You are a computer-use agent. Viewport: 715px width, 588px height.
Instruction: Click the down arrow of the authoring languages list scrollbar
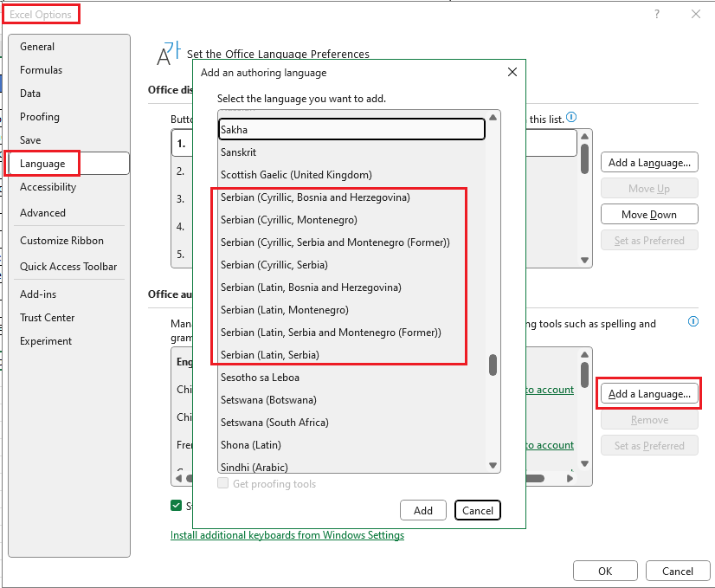584,463
